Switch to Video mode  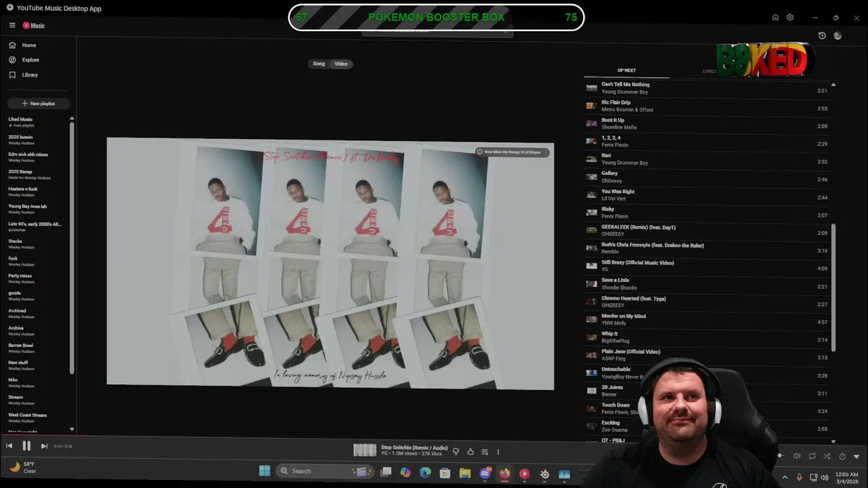tap(341, 64)
